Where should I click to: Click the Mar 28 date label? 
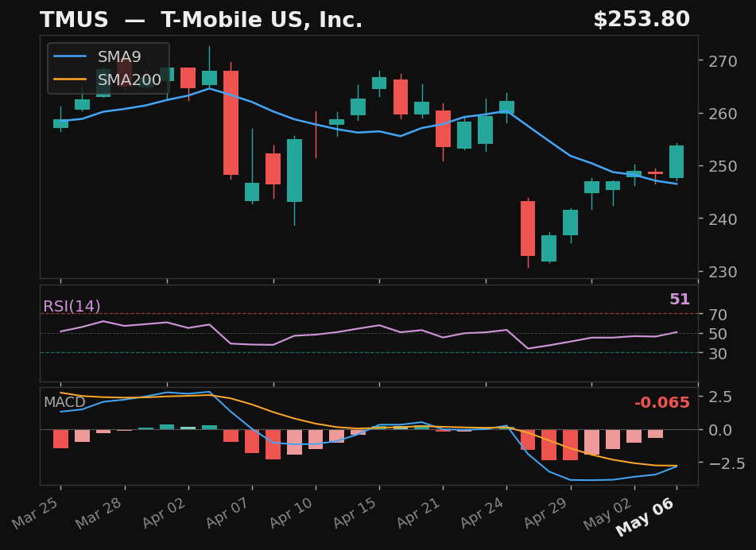coord(100,513)
